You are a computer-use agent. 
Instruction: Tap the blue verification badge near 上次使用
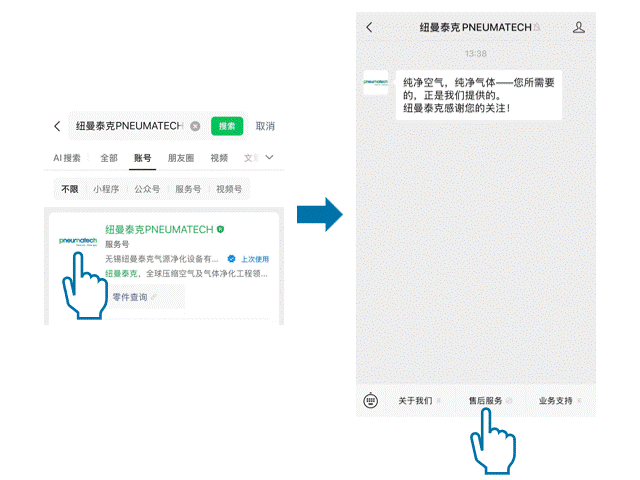[x=231, y=258]
